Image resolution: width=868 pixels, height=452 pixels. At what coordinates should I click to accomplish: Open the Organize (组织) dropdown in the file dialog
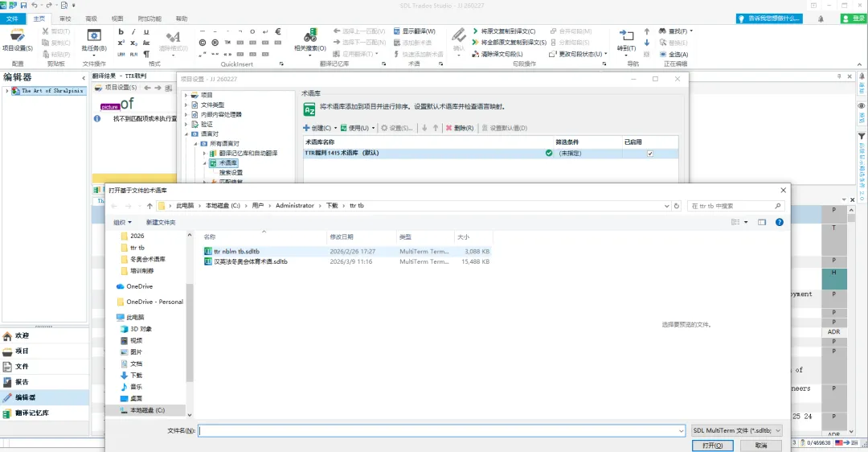click(x=122, y=222)
